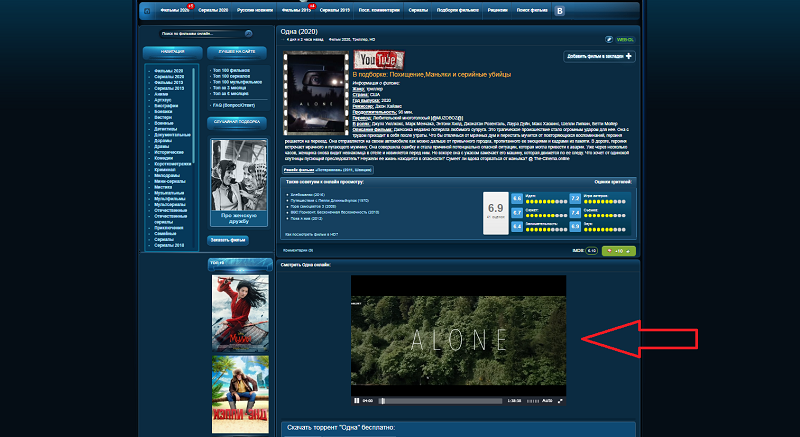Image resolution: width=800 pixels, height=437 pixels.
Task: Open the "Поиск фильма" top menu tab
Action: point(532,11)
